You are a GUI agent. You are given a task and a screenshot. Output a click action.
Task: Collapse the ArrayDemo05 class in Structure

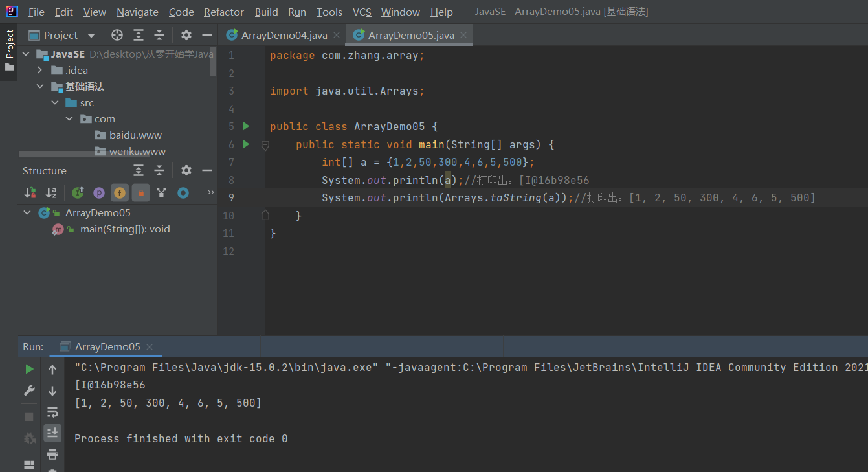[x=27, y=213]
